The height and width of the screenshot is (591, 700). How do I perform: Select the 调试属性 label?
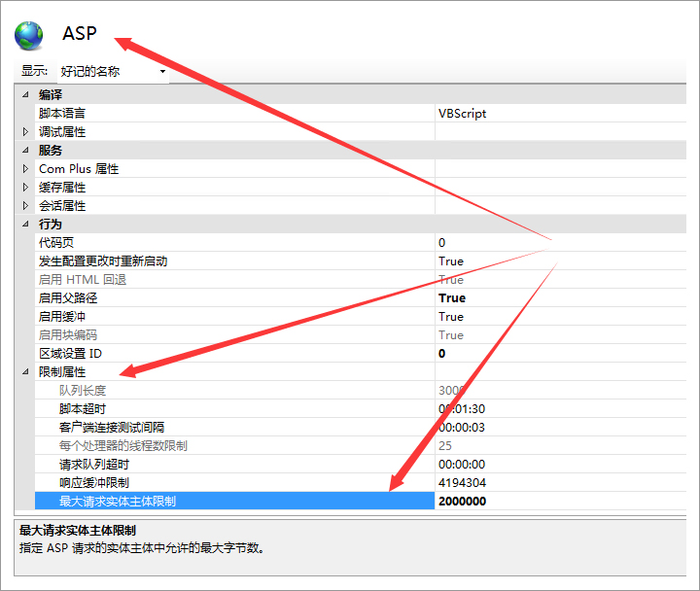click(x=62, y=131)
